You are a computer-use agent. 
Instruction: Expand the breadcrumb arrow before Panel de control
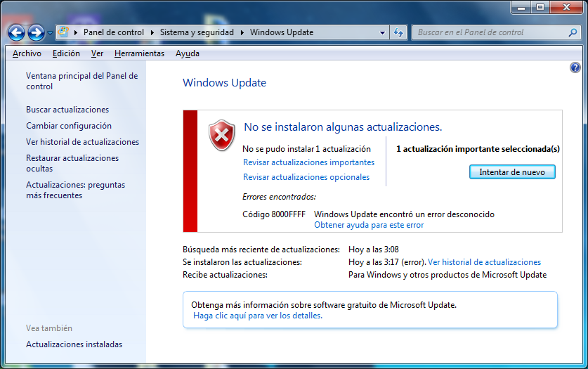point(76,32)
